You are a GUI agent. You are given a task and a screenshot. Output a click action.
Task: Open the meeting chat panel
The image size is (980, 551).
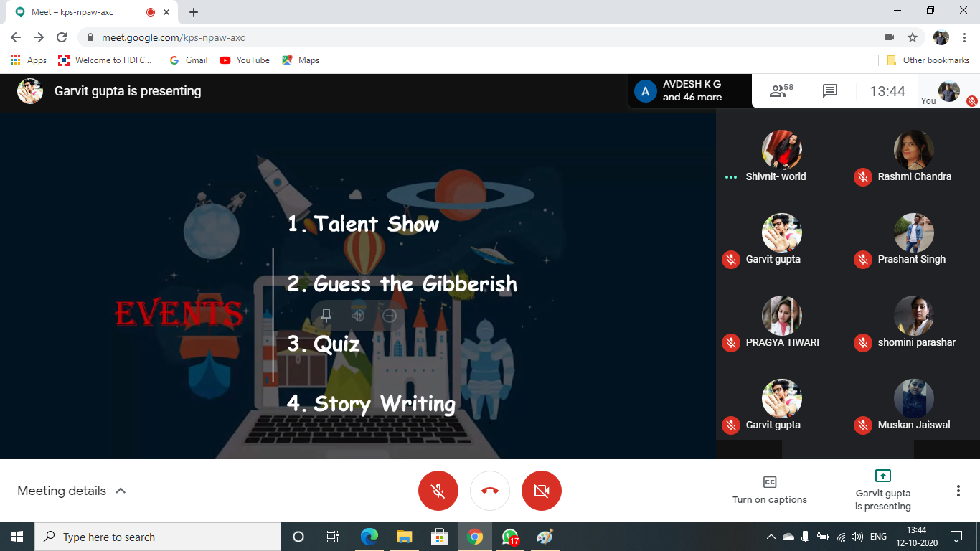pos(830,91)
